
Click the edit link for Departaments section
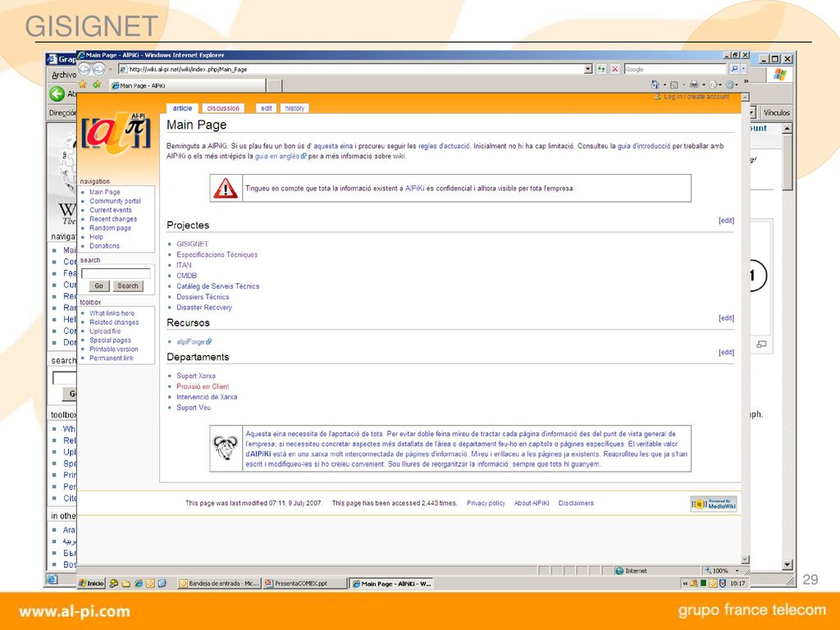pyautogui.click(x=726, y=352)
